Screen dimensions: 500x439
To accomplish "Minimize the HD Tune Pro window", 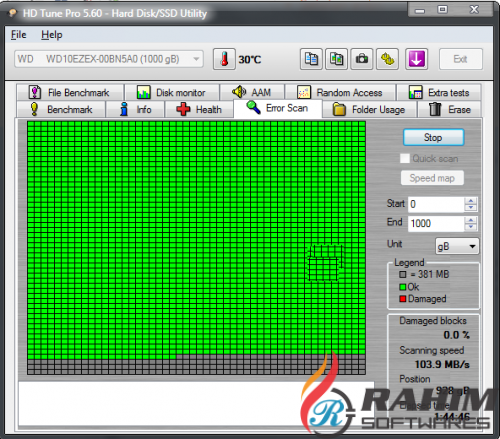I will (x=420, y=11).
